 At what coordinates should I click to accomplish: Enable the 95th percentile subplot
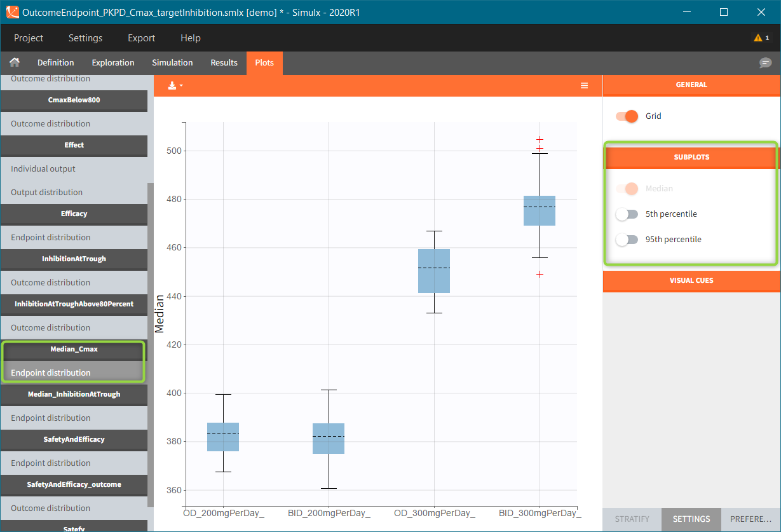click(627, 240)
